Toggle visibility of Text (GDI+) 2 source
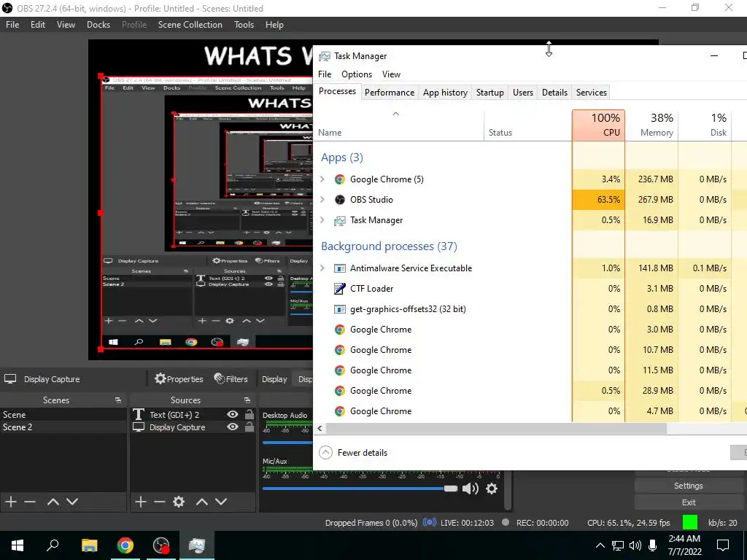747x560 pixels. coord(233,414)
